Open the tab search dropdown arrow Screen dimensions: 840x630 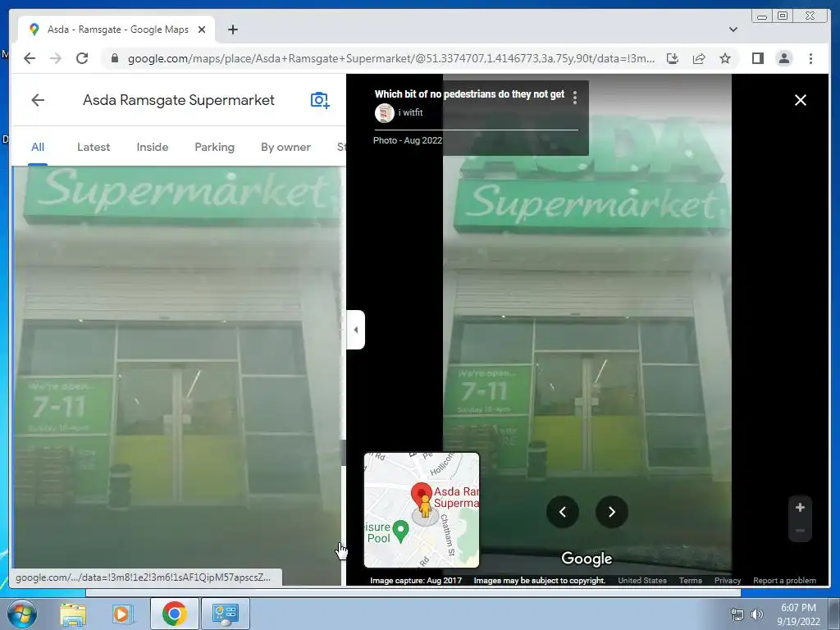point(733,30)
